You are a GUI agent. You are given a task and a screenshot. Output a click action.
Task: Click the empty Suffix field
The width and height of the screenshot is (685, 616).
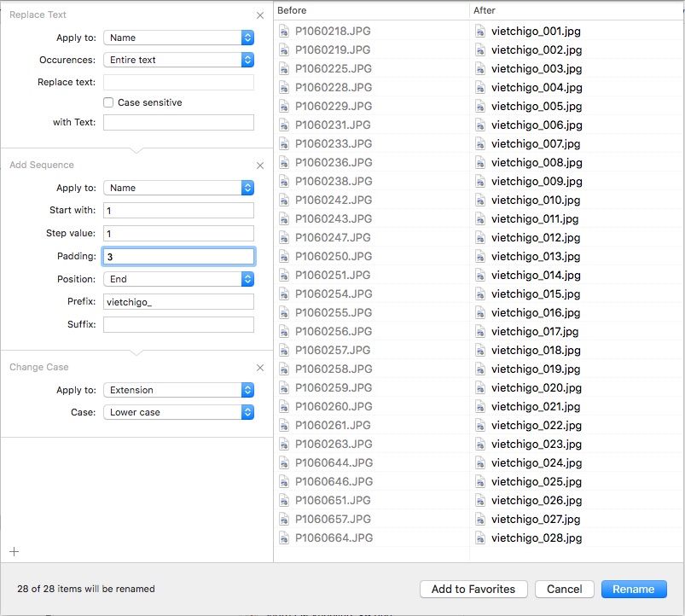(178, 324)
